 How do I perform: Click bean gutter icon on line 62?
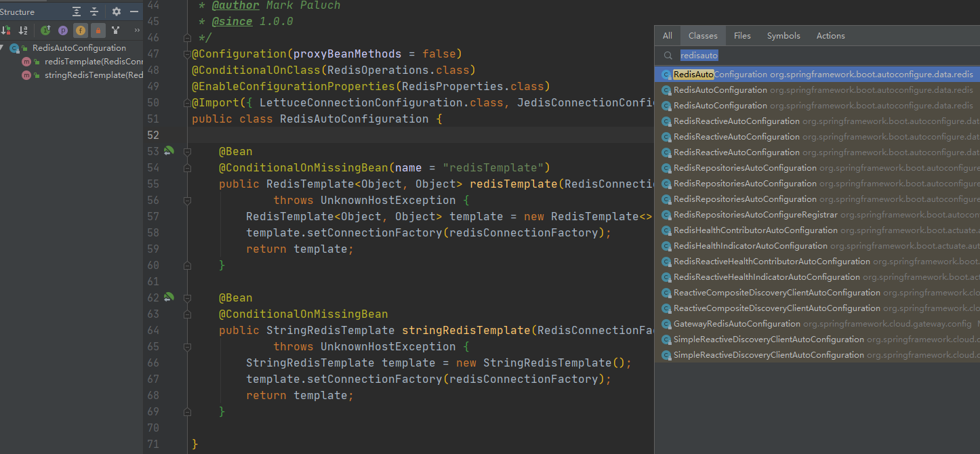[x=169, y=297]
